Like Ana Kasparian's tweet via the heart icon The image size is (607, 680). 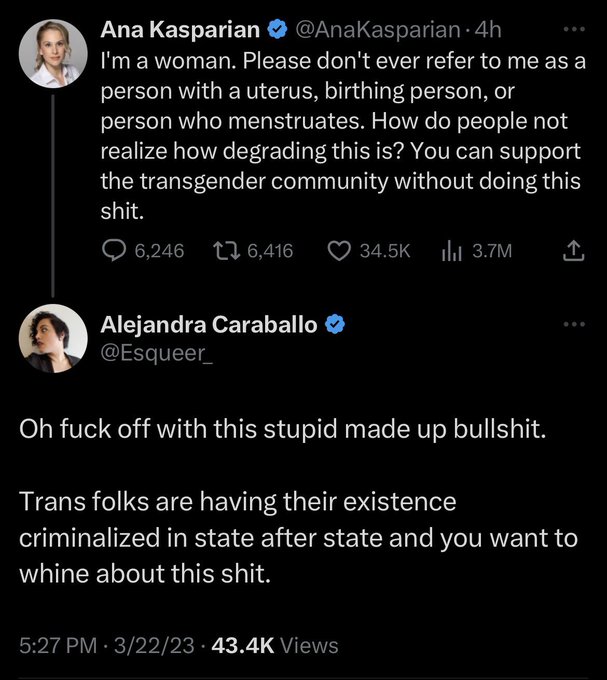[339, 251]
